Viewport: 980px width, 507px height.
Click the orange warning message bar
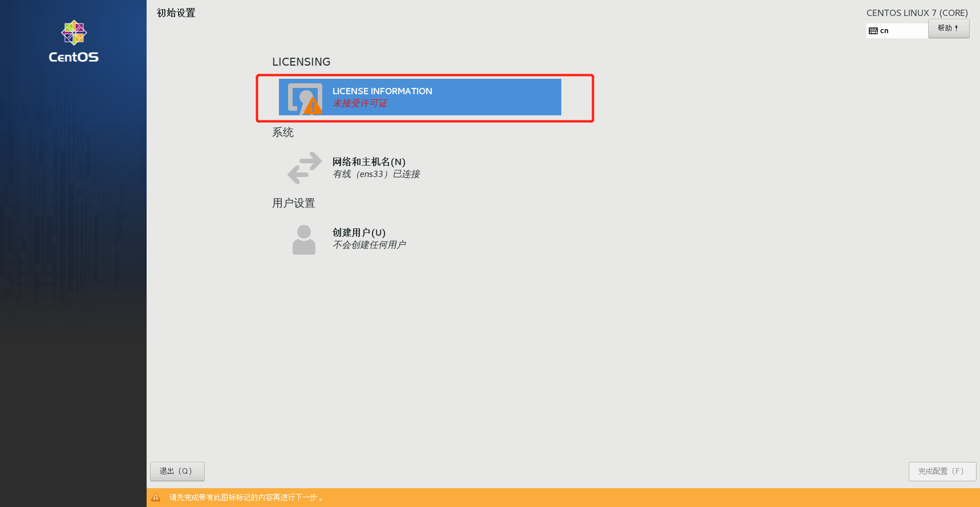[563, 497]
